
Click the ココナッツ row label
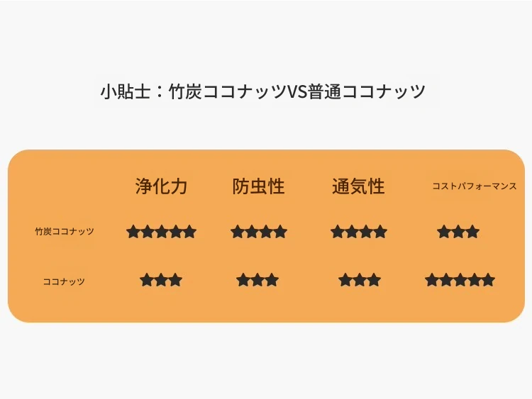64,281
